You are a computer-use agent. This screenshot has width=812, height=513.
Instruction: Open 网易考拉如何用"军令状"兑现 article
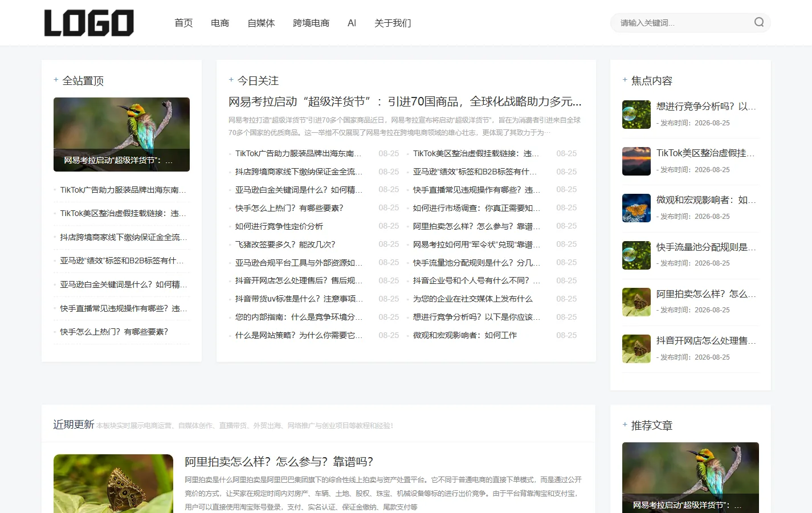(x=476, y=245)
